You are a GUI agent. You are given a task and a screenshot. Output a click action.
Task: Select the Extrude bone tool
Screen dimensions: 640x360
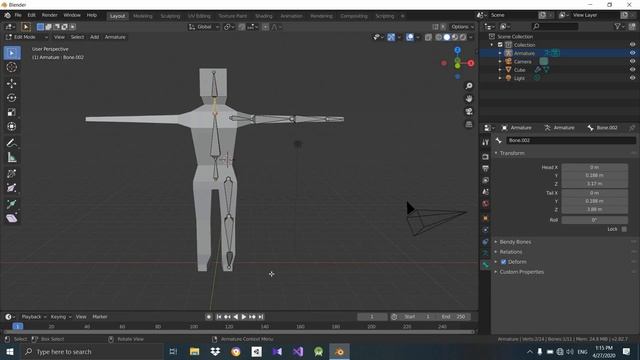pos(11,204)
